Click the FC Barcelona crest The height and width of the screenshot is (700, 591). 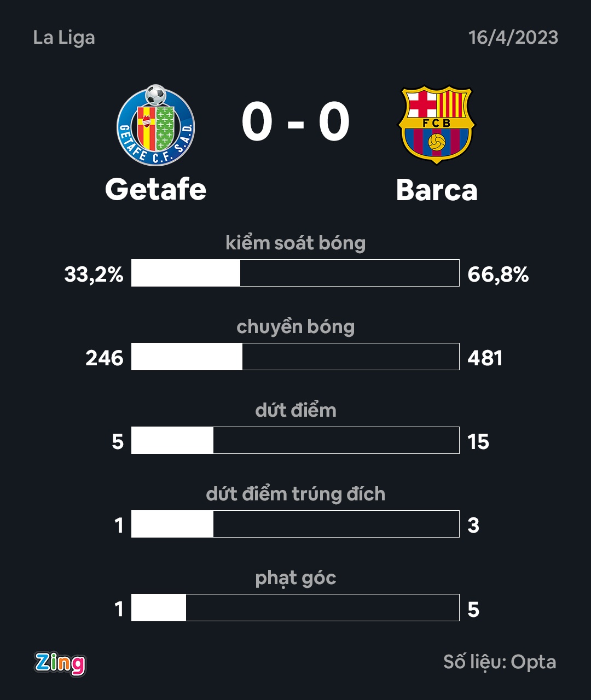(437, 125)
